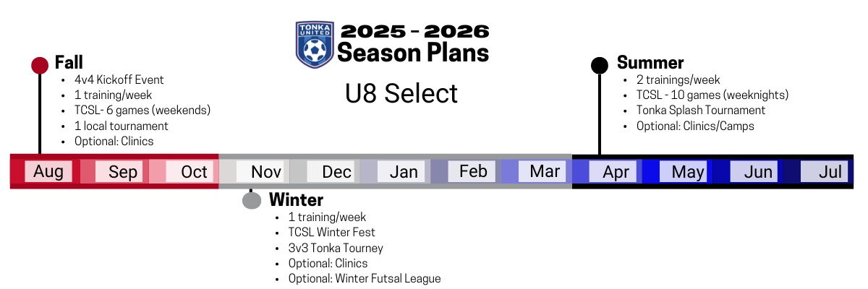
Task: Click the Winter heading
Action: [296, 199]
